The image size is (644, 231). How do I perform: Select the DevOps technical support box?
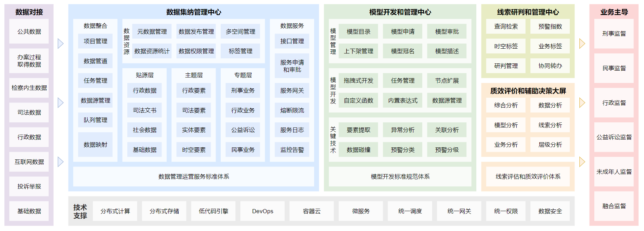(262, 211)
